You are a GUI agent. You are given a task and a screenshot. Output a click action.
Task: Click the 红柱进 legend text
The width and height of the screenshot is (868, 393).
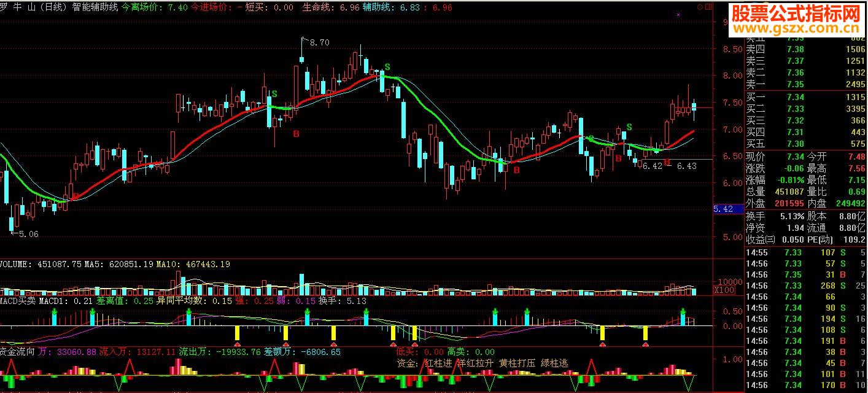(x=438, y=363)
